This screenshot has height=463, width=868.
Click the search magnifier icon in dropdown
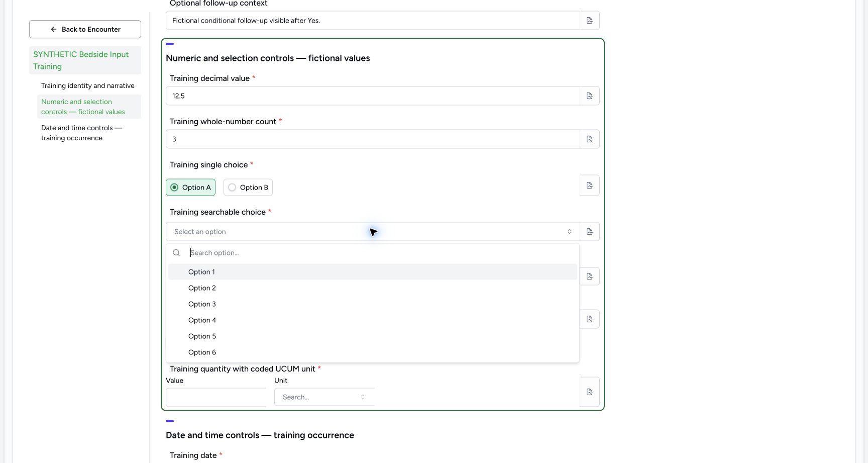pos(176,253)
